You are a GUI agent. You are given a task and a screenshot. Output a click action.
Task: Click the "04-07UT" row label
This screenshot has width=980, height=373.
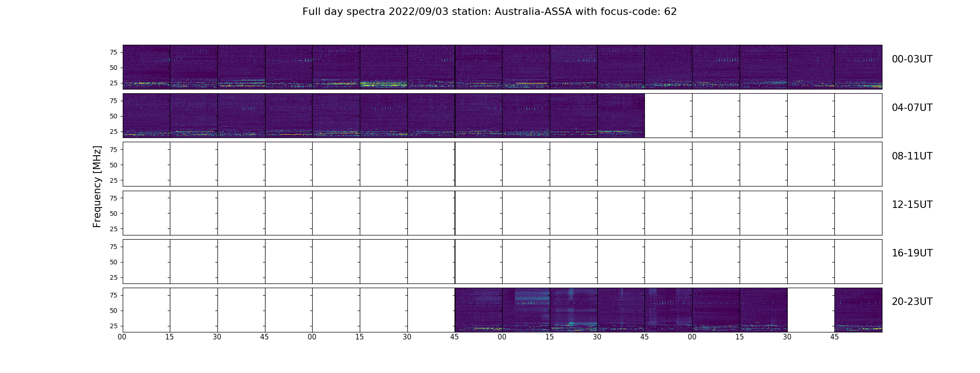coord(912,108)
